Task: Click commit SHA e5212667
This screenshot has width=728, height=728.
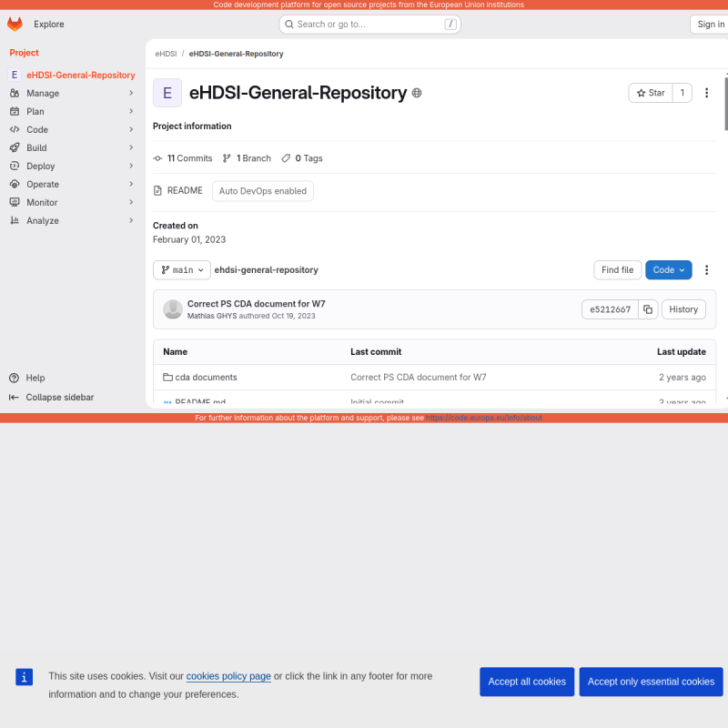Action: 610,309
